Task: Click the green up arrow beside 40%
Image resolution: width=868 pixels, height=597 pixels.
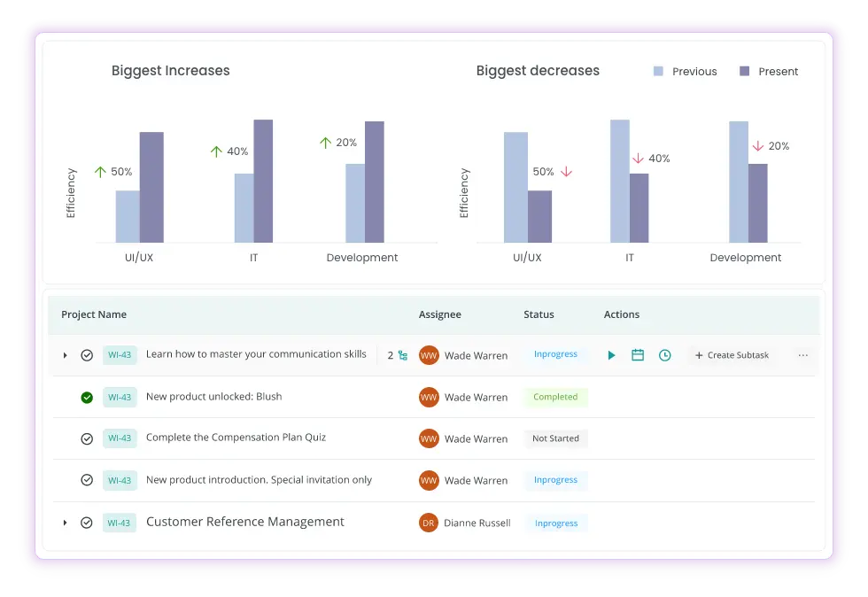Action: pos(216,151)
